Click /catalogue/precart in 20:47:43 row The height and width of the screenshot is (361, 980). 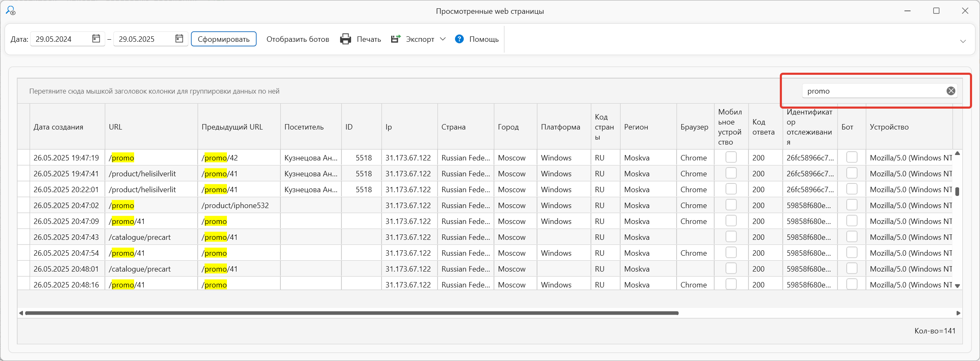pos(140,237)
